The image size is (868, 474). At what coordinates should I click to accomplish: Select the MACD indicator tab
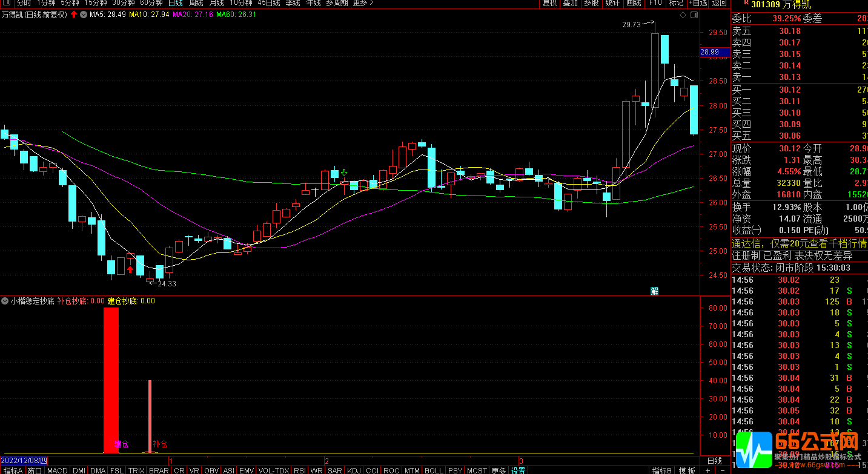[58, 470]
